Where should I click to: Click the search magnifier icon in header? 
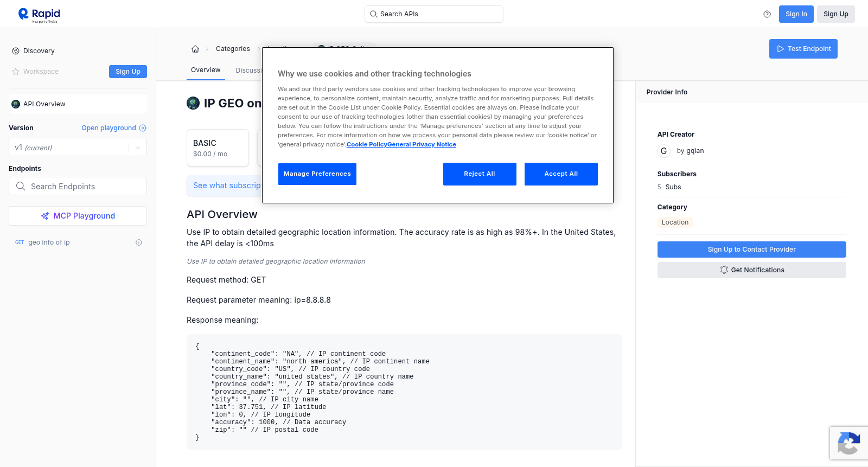(373, 14)
